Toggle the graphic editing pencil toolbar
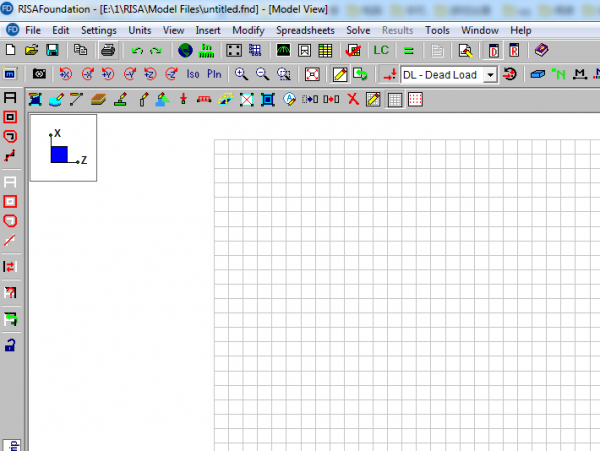This screenshot has width=600, height=451. [x=340, y=74]
